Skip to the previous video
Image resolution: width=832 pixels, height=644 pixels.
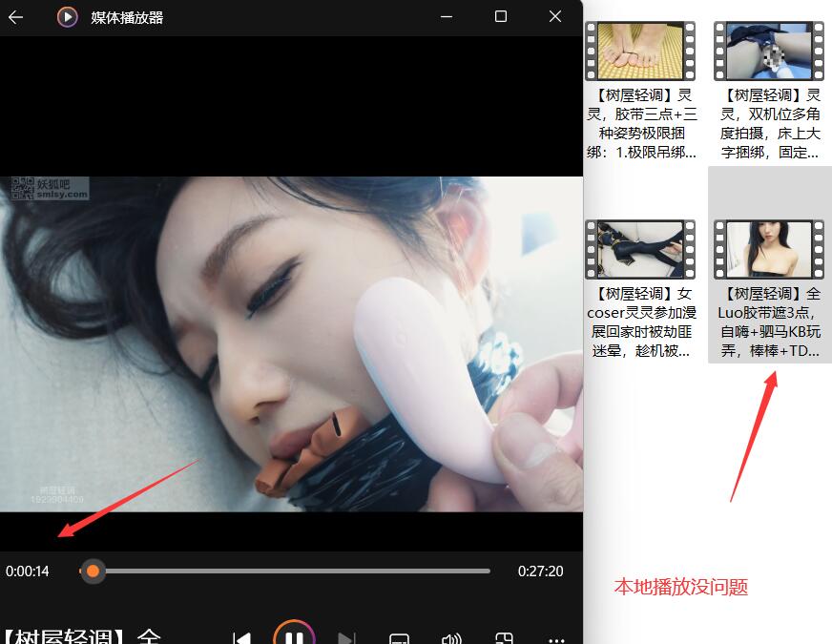pos(241,635)
